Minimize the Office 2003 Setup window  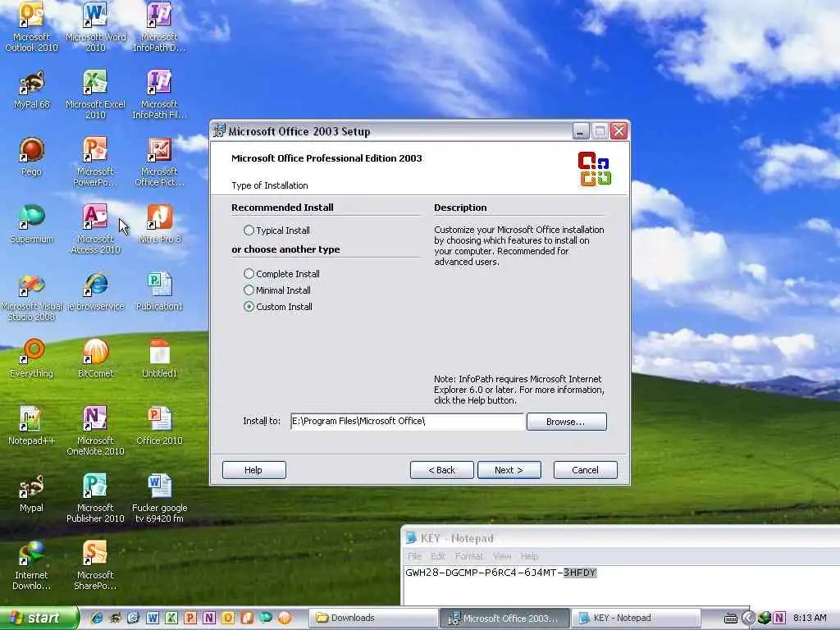tap(581, 130)
